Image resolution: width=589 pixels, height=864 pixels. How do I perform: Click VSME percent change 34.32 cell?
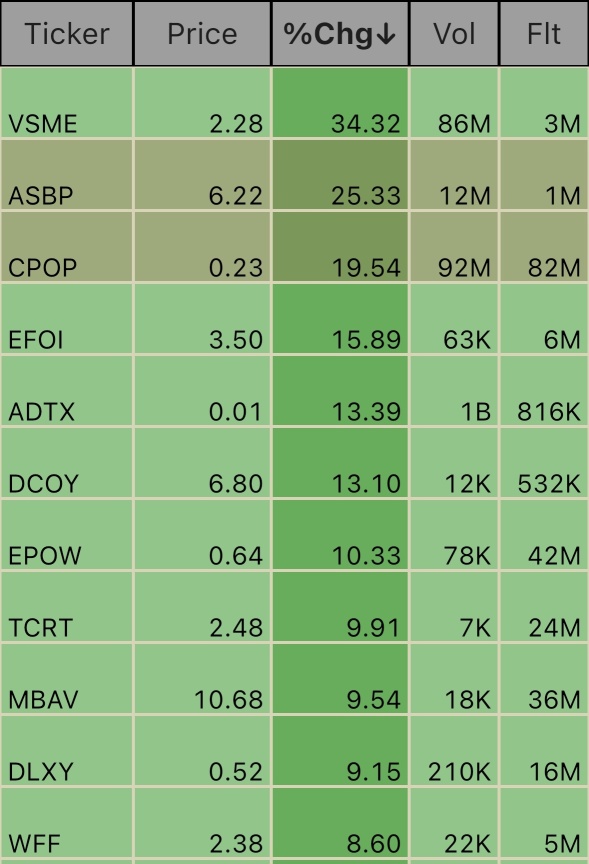[x=340, y=103]
